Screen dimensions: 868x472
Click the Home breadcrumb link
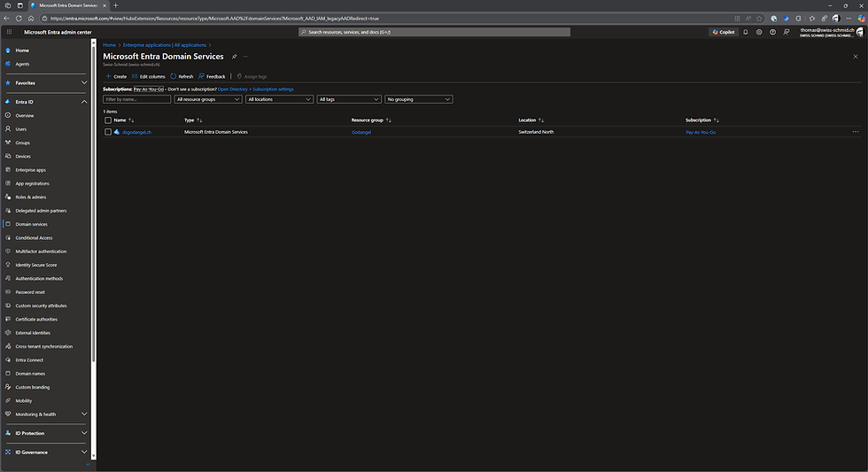109,45
